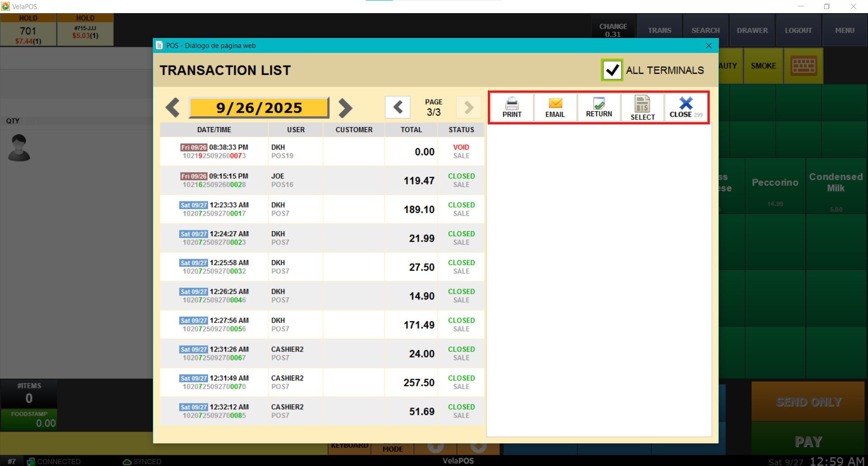
Task: Open the held order #715-JJJ
Action: click(85, 31)
